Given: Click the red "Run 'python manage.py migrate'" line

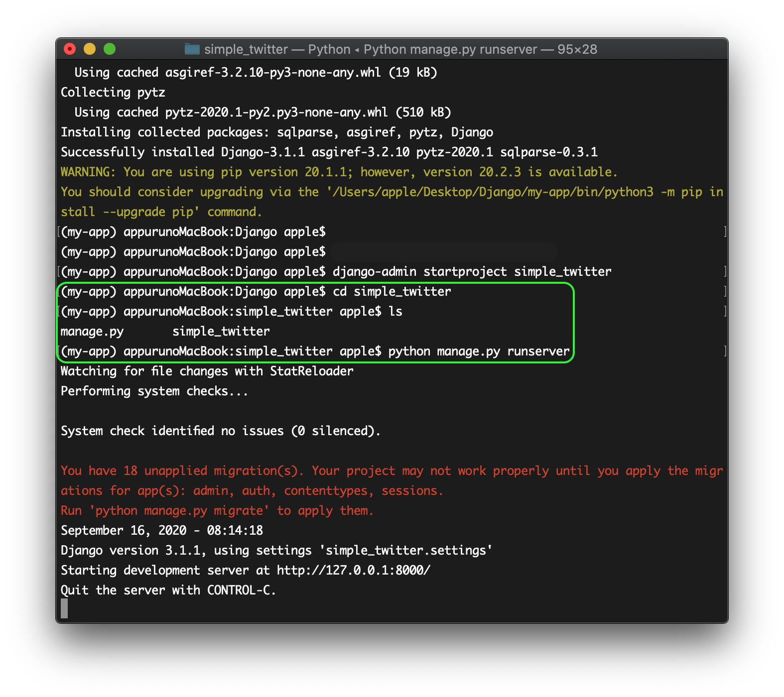Looking at the screenshot, I should pos(217,511).
